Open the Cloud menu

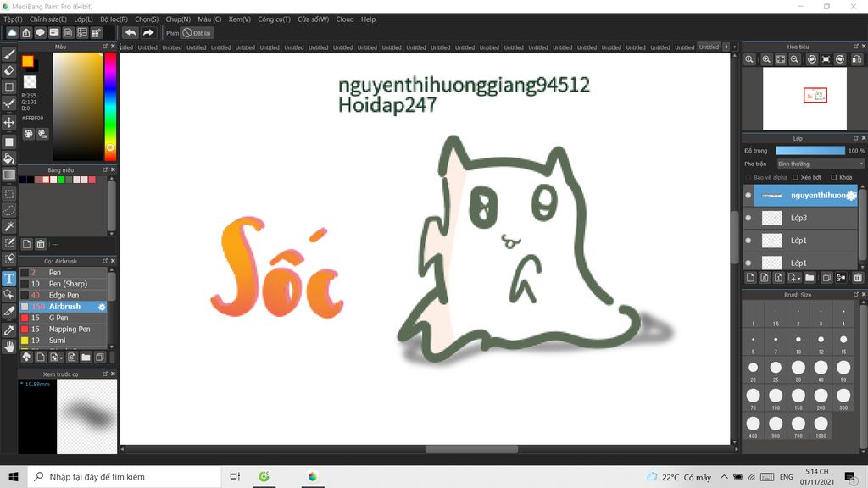point(345,19)
